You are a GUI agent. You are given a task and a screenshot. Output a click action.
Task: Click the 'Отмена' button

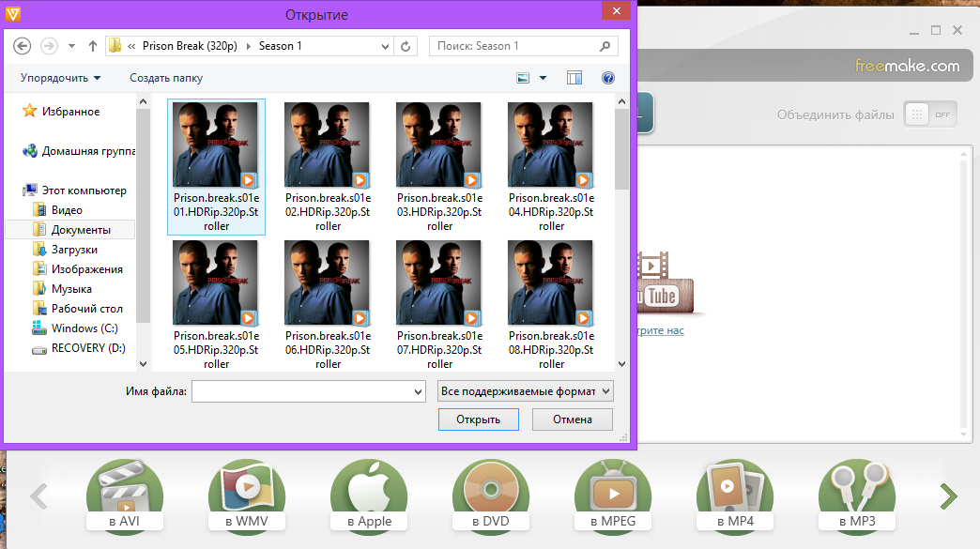(x=570, y=419)
